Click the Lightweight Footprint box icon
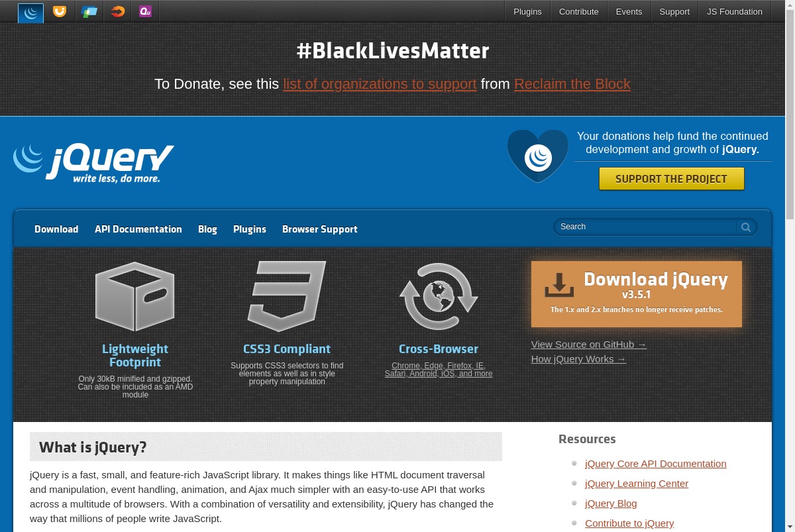 [135, 296]
